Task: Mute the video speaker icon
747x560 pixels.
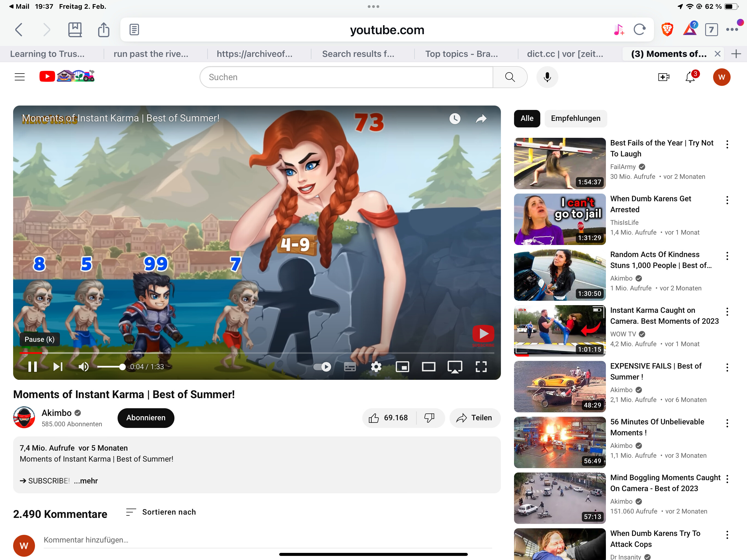Action: 83,367
